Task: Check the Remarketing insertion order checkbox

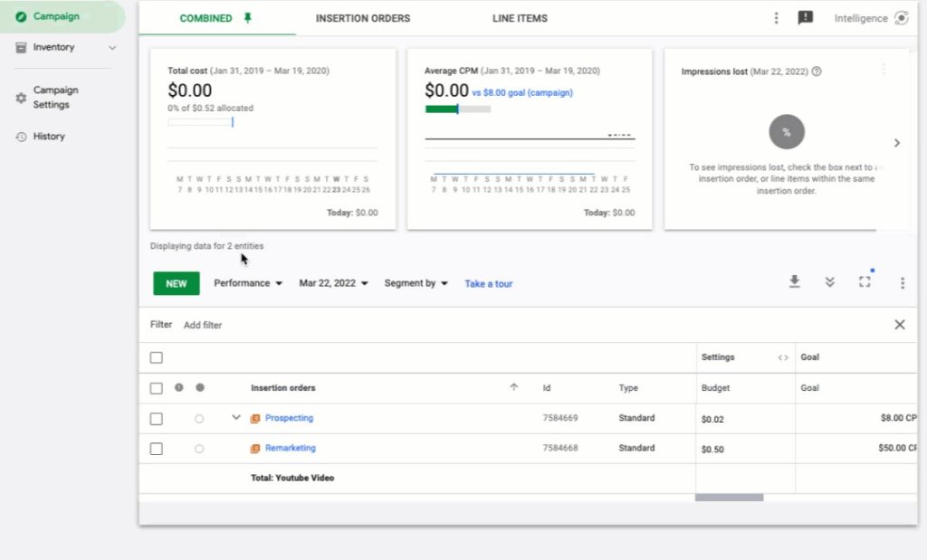Action: point(157,449)
